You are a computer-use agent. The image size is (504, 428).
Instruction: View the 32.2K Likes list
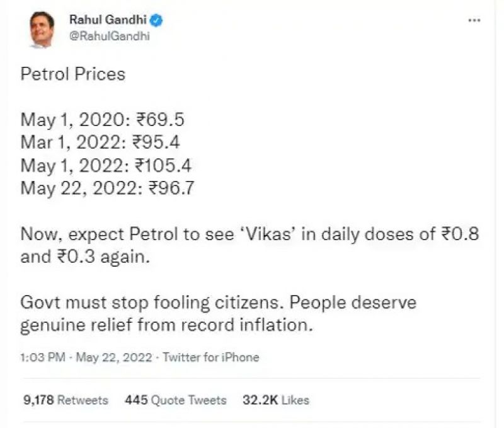275,400
